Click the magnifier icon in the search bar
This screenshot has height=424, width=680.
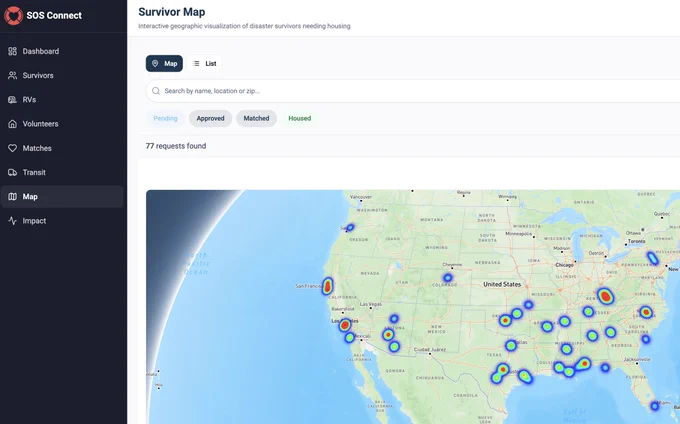[x=156, y=91]
